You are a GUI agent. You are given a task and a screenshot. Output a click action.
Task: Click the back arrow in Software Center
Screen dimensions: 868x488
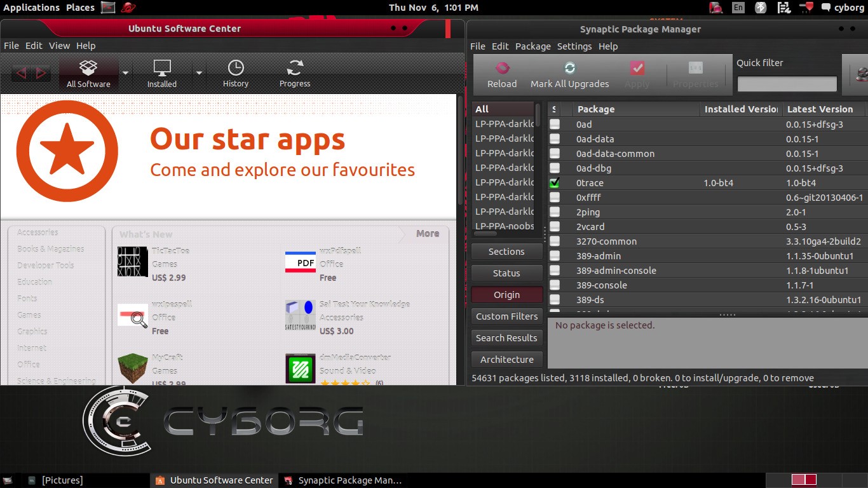click(x=21, y=73)
